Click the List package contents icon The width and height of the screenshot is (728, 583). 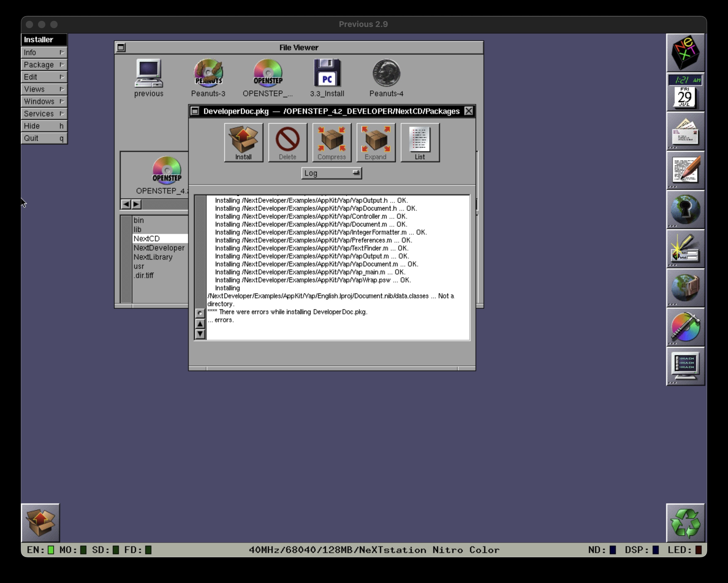[x=420, y=142]
